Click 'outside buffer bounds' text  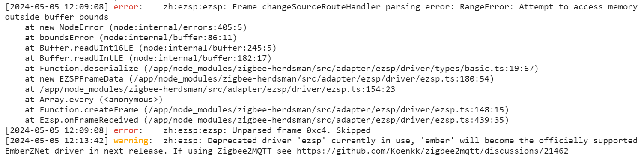coord(57,18)
